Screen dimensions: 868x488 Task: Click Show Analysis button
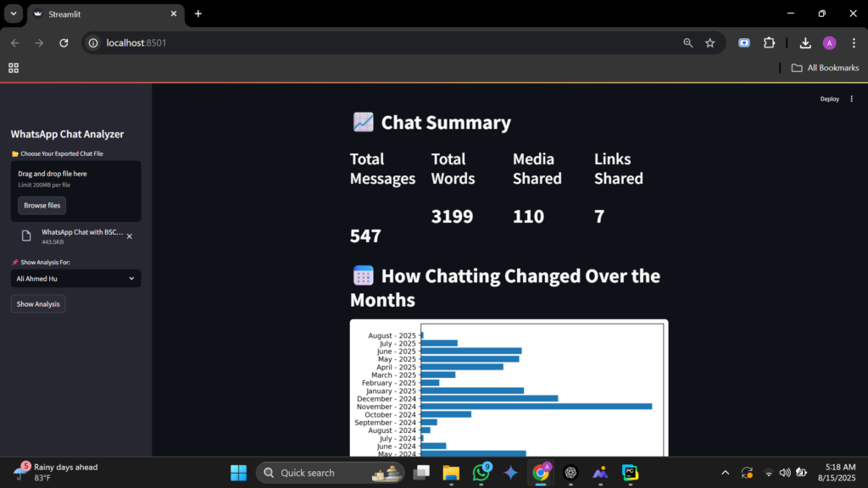(x=38, y=304)
